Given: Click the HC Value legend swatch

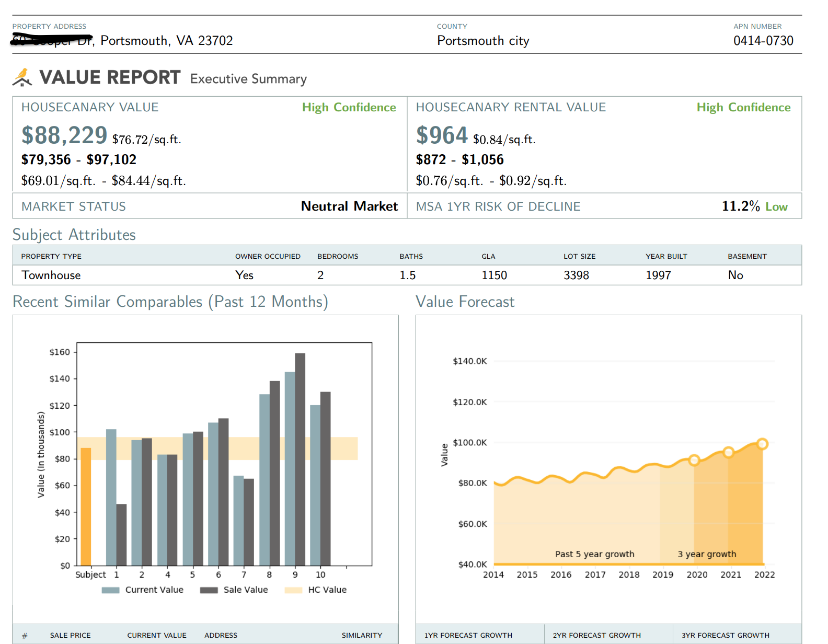Looking at the screenshot, I should 293,590.
